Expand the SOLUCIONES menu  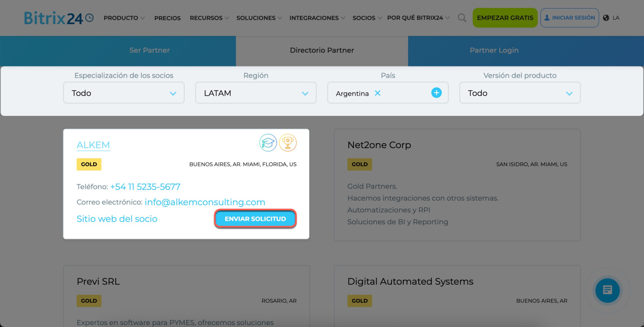pos(259,18)
